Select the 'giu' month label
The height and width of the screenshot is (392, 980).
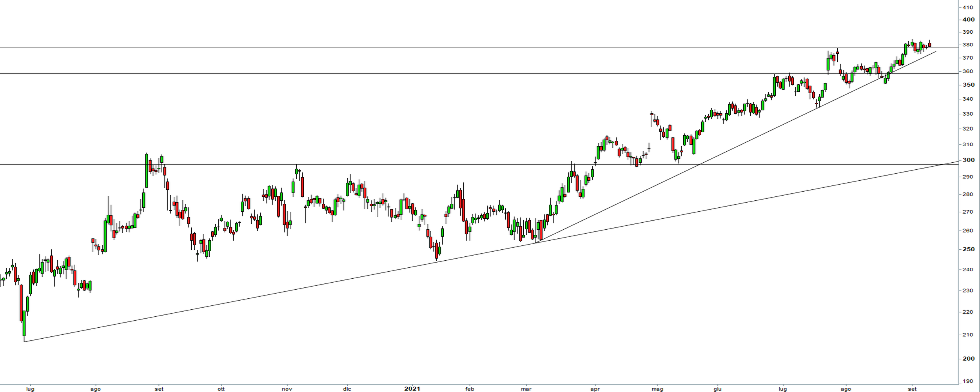click(x=717, y=389)
